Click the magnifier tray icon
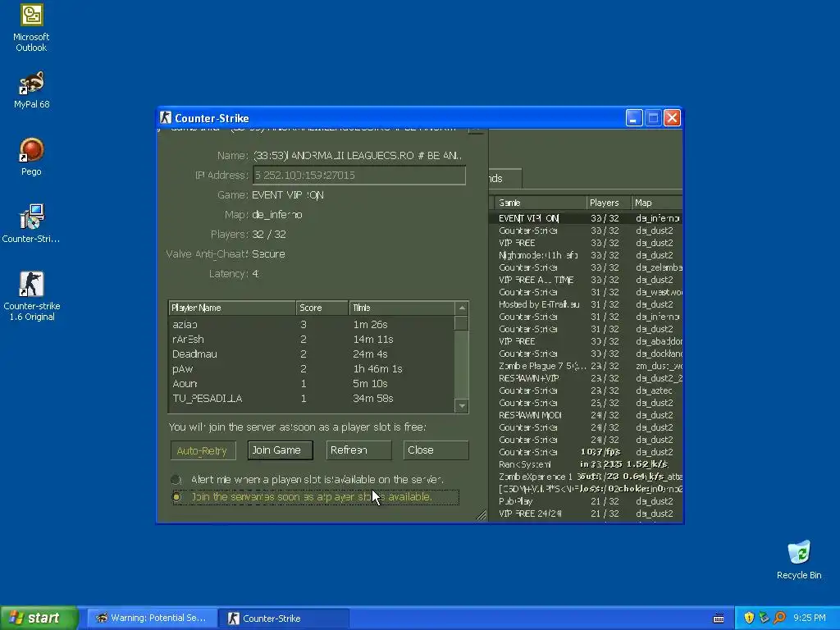The image size is (840, 630). [779, 619]
